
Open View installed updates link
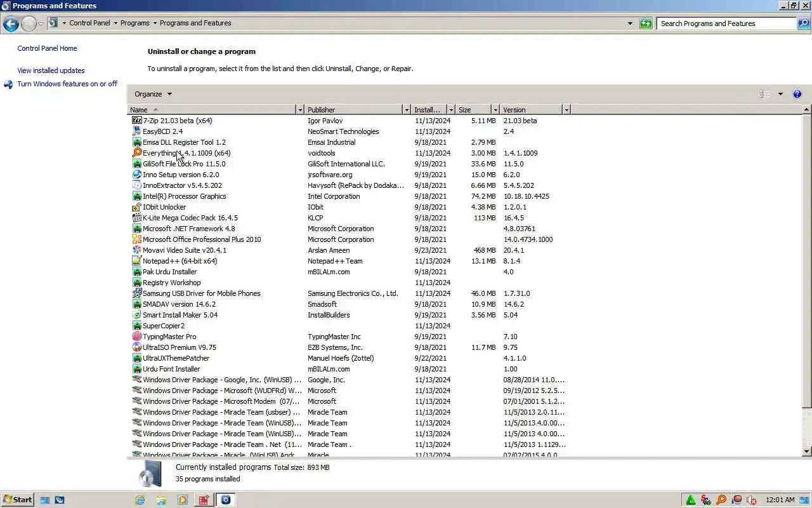[x=51, y=70]
